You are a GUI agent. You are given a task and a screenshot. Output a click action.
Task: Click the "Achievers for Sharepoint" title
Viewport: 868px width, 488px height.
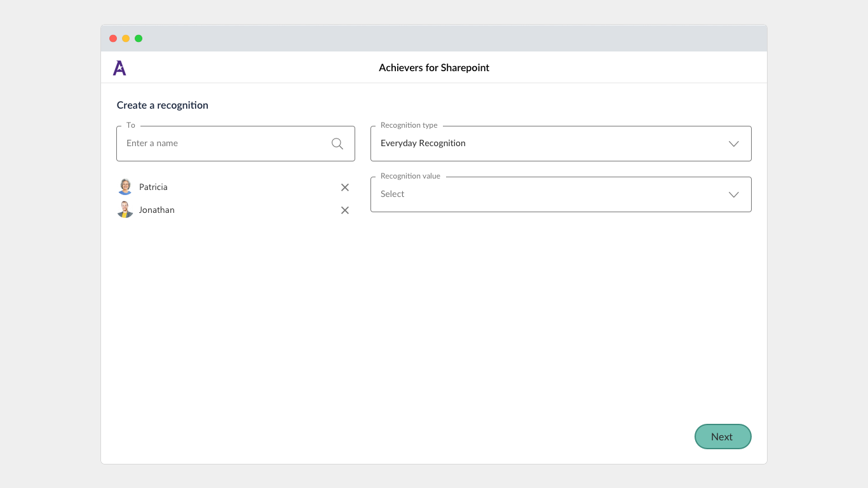[434, 68]
